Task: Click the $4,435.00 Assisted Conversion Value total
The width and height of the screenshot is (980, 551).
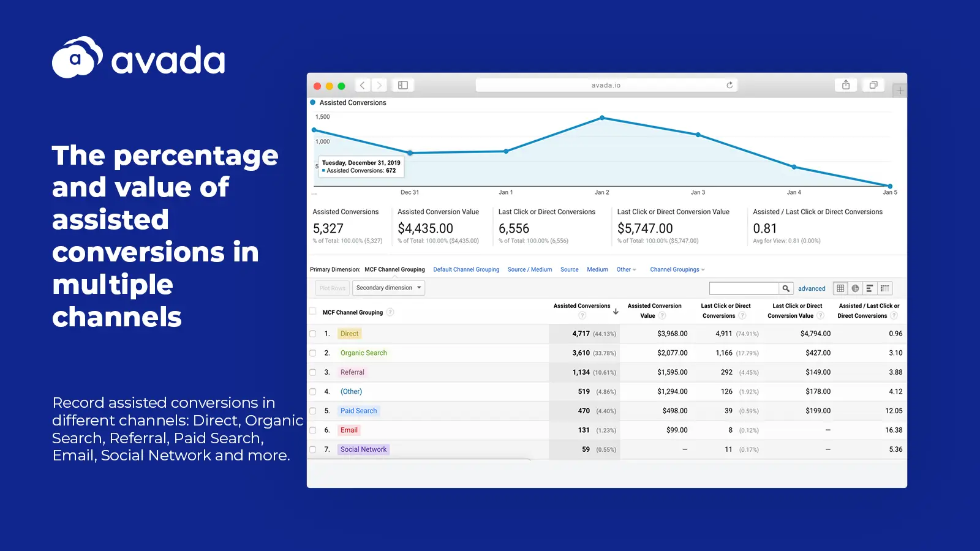Action: point(426,228)
